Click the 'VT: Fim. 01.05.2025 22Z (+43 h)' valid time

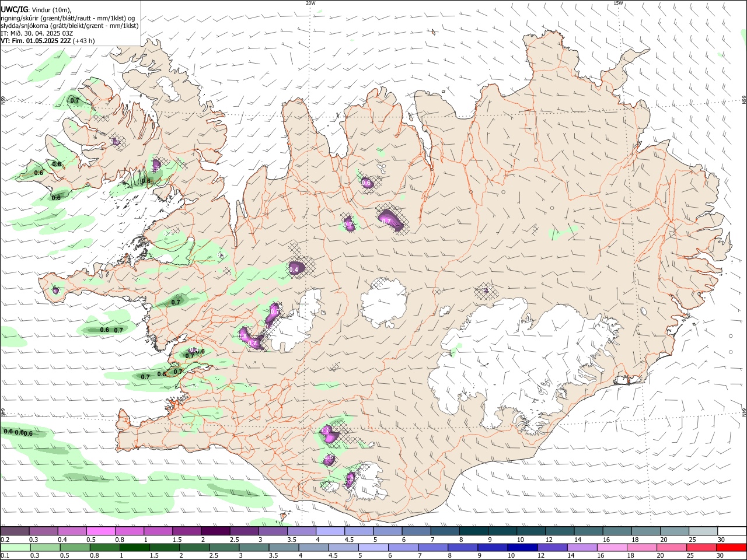point(48,41)
